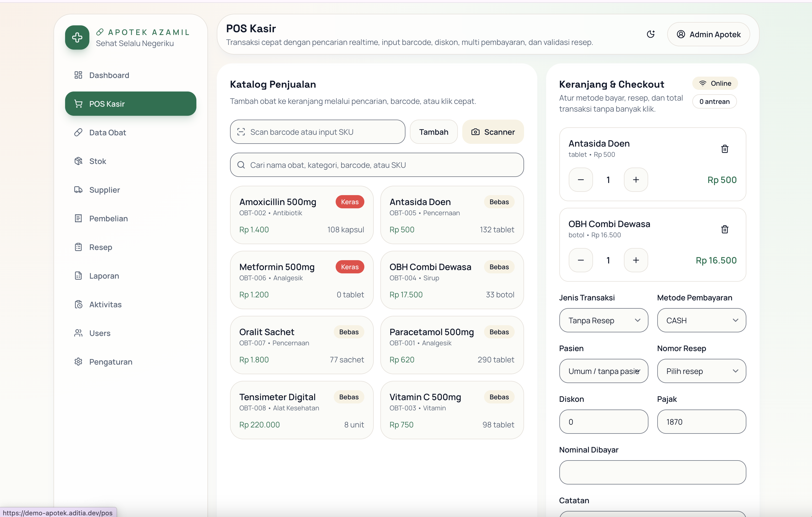Open the camera Scanner button
The width and height of the screenshot is (812, 517).
pos(493,132)
